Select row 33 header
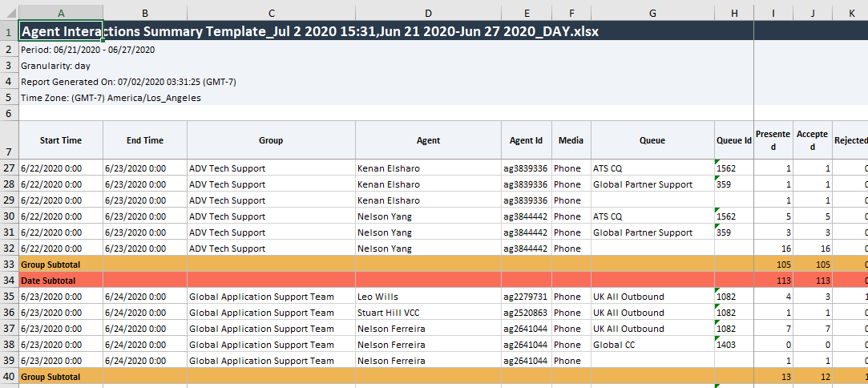Image resolution: width=868 pixels, height=388 pixels. click(x=10, y=264)
